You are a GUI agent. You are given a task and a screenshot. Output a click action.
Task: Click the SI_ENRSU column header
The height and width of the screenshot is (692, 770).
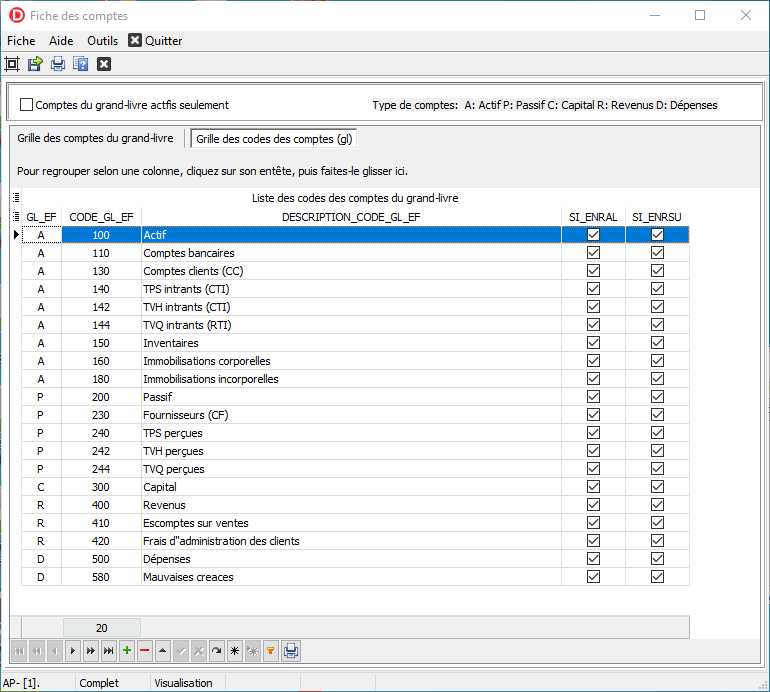coord(657,217)
